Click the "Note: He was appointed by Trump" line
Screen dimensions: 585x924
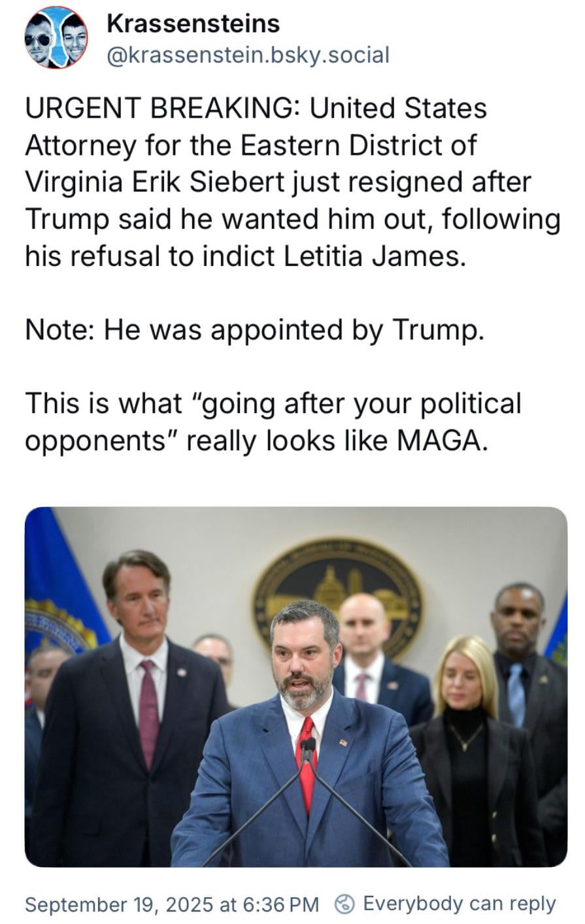click(255, 329)
